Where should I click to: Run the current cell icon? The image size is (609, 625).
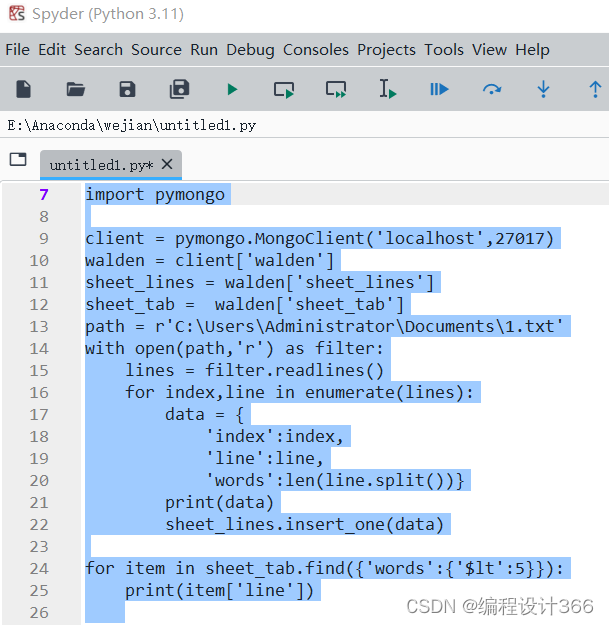284,89
